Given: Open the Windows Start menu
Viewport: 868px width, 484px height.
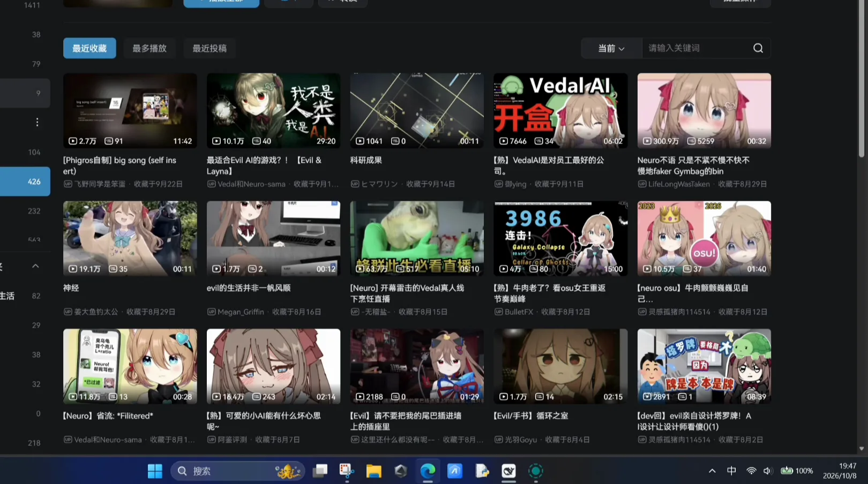Looking at the screenshot, I should [x=155, y=471].
